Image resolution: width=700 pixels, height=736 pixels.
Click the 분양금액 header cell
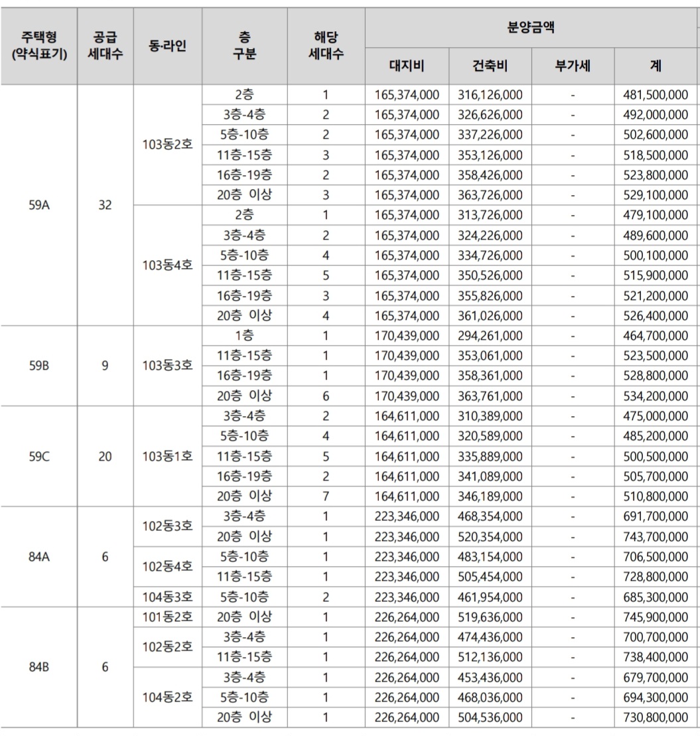pyautogui.click(x=531, y=27)
